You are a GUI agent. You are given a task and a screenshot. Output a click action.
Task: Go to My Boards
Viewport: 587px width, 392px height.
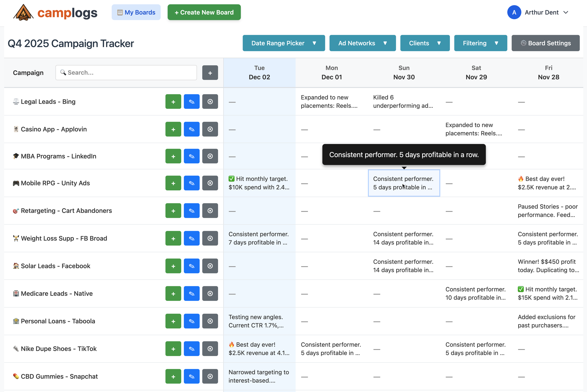coord(136,13)
